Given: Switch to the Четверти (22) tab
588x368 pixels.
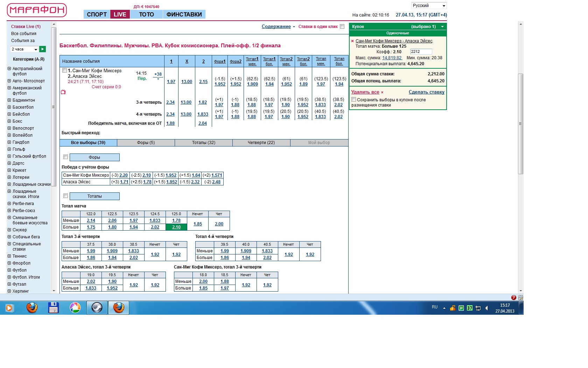Looking at the screenshot, I should [261, 143].
